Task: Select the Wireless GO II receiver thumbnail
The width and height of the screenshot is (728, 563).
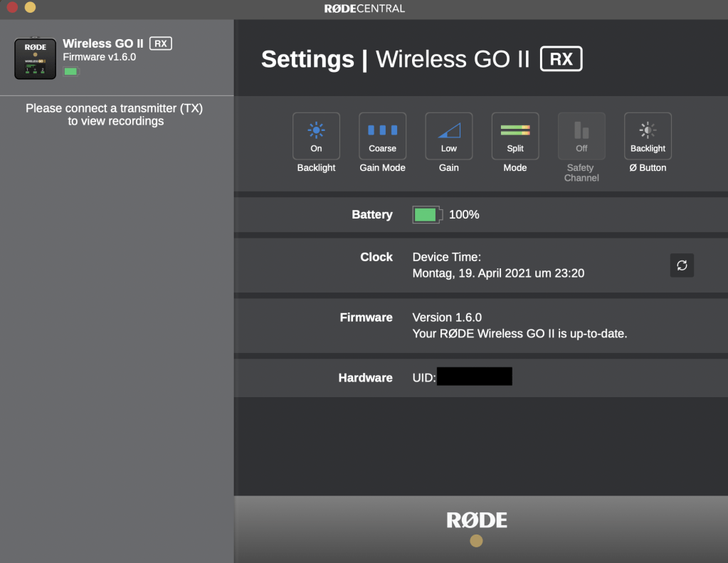Action: pos(35,58)
